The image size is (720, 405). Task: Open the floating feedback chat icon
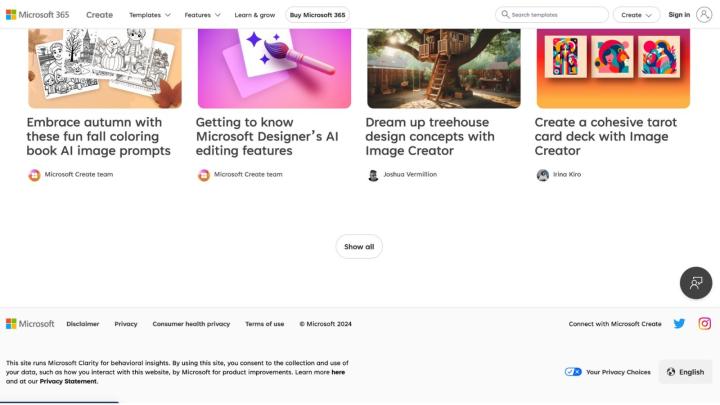point(696,283)
